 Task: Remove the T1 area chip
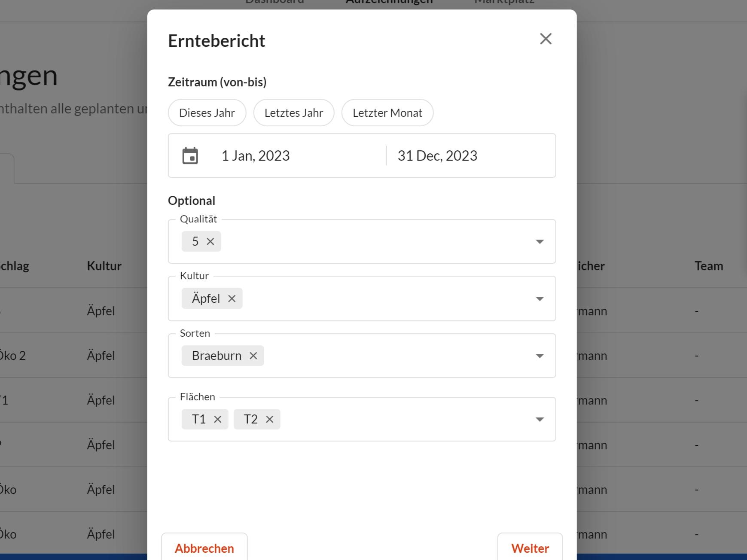pyautogui.click(x=218, y=419)
